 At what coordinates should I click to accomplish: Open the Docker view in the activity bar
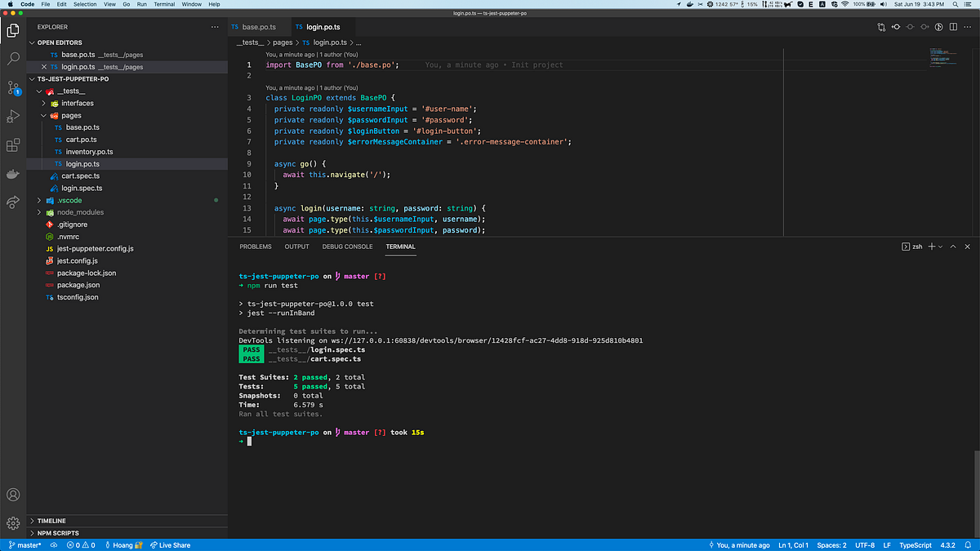[x=11, y=173]
